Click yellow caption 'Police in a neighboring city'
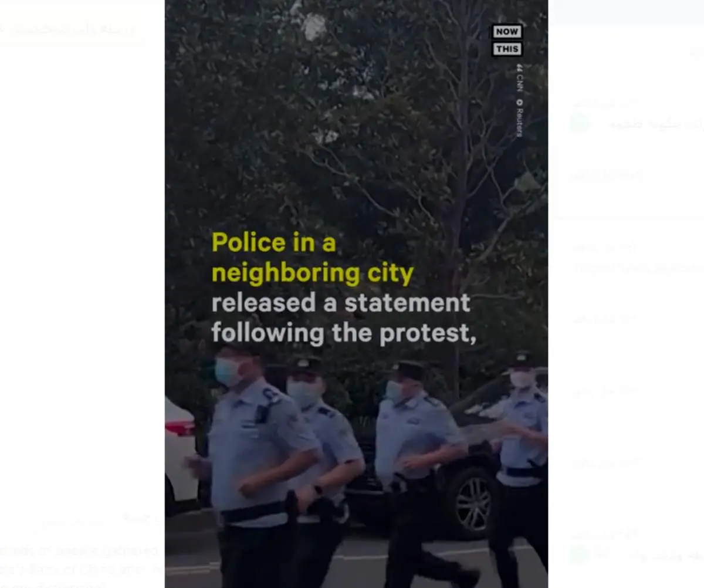 [x=312, y=258]
